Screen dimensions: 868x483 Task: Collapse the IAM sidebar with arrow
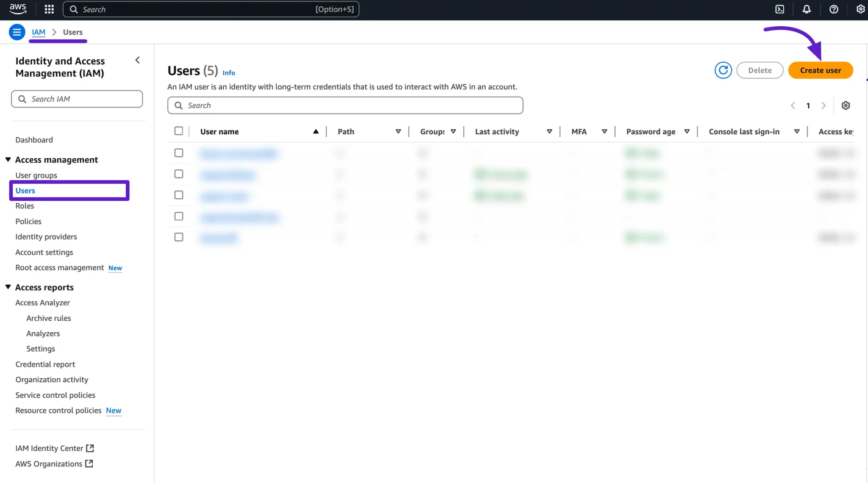click(137, 60)
